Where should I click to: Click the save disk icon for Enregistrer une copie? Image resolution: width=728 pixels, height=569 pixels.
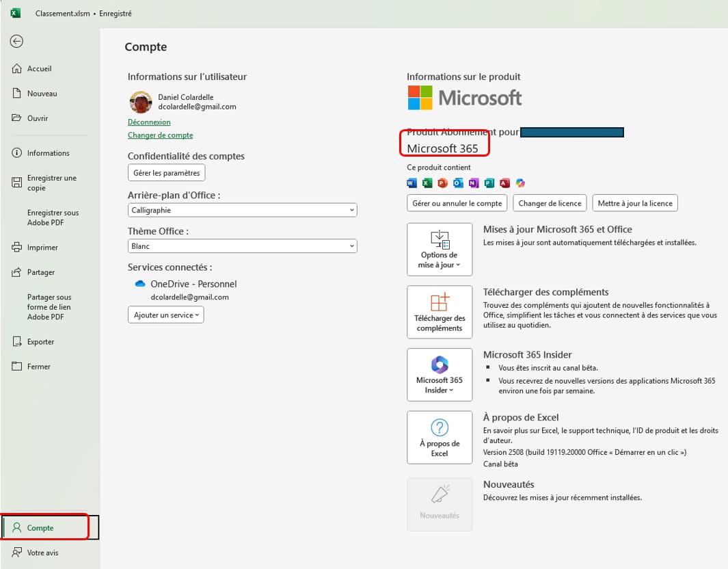point(16,182)
